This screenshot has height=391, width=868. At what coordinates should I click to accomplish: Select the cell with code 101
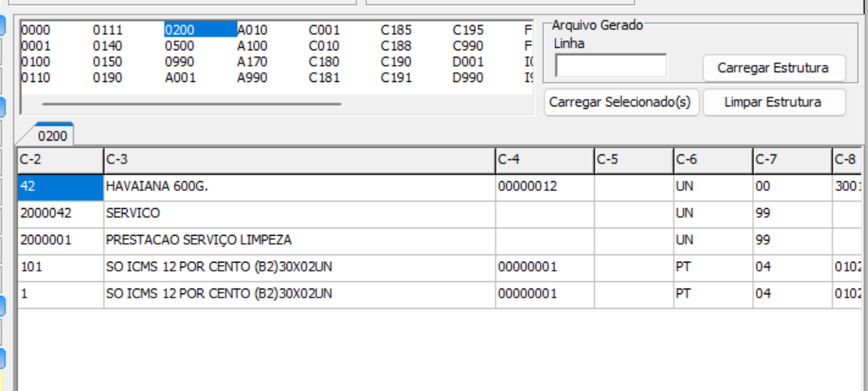click(x=59, y=267)
